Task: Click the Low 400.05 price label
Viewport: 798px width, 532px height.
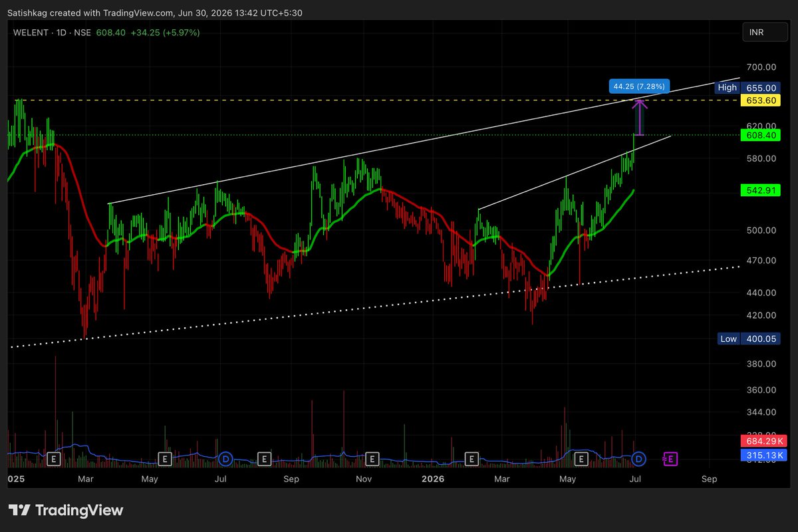Action: click(x=748, y=339)
